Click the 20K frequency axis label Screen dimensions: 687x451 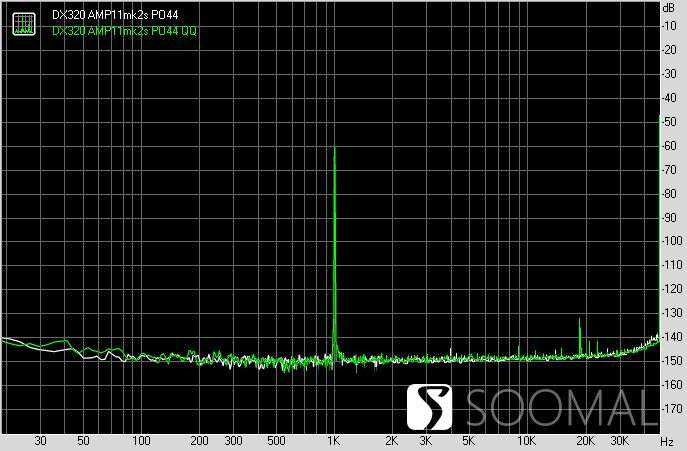click(x=584, y=441)
